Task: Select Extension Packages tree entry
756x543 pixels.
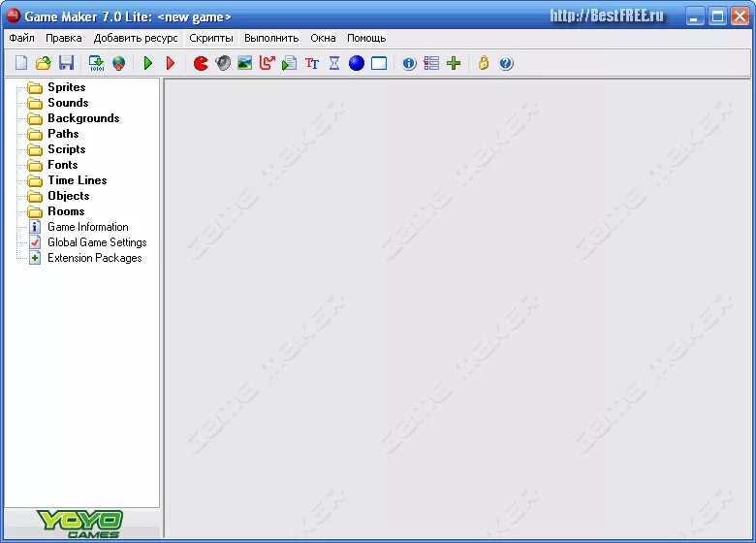Action: point(95,258)
